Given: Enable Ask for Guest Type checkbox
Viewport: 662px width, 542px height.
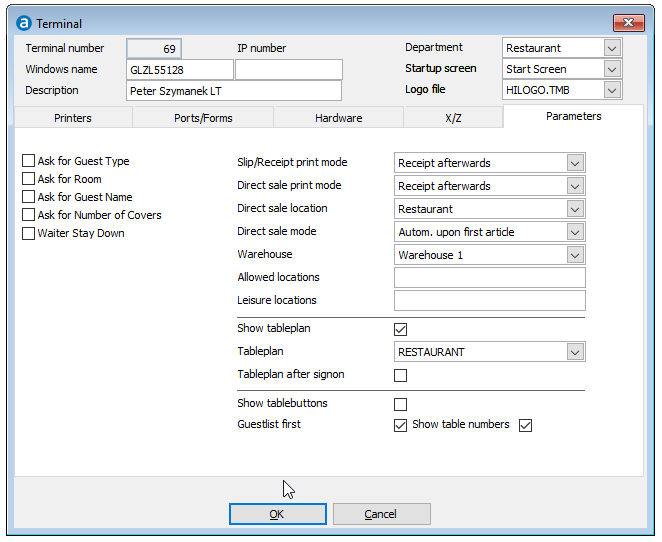Looking at the screenshot, I should pos(28,161).
